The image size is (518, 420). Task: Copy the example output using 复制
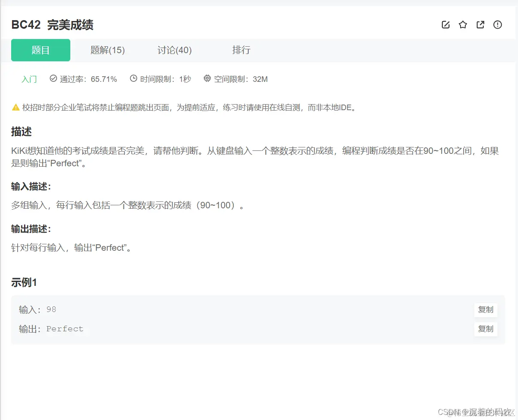tap(485, 329)
